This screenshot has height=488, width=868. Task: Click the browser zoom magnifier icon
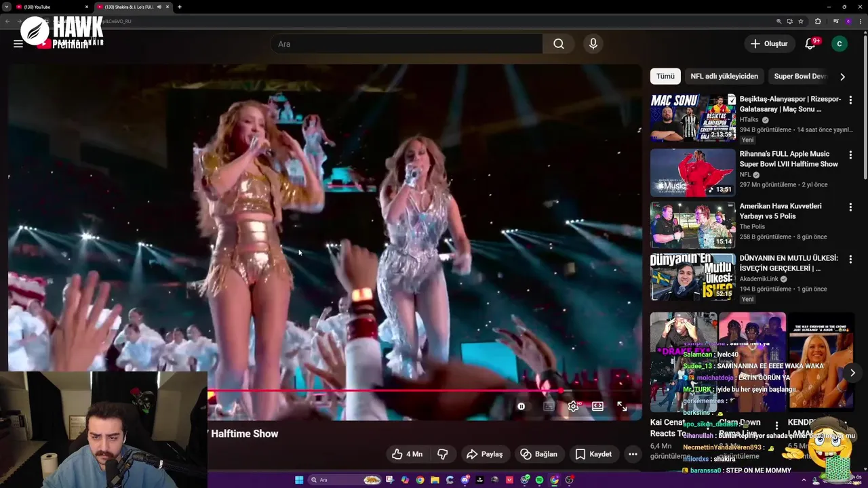click(x=779, y=21)
